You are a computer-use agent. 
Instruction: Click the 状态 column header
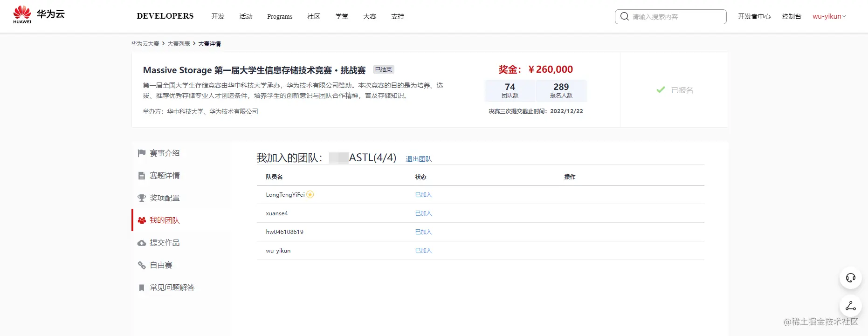click(x=420, y=177)
